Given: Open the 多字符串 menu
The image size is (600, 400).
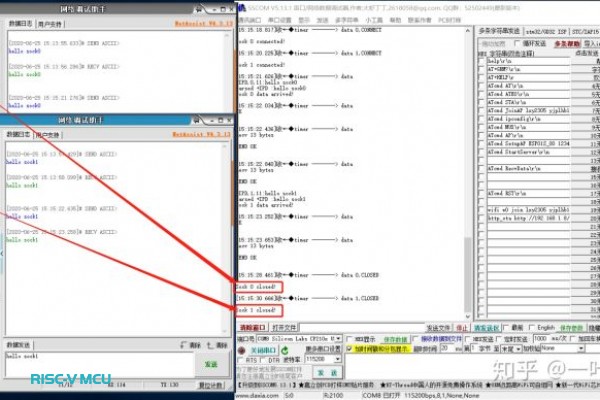Looking at the screenshot, I should [x=347, y=20].
